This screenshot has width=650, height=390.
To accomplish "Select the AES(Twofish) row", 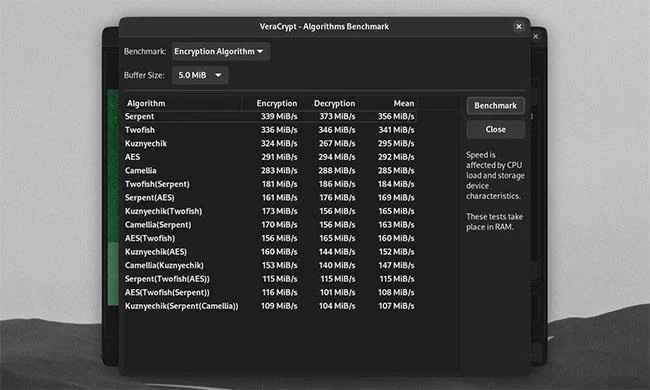I will click(x=270, y=238).
